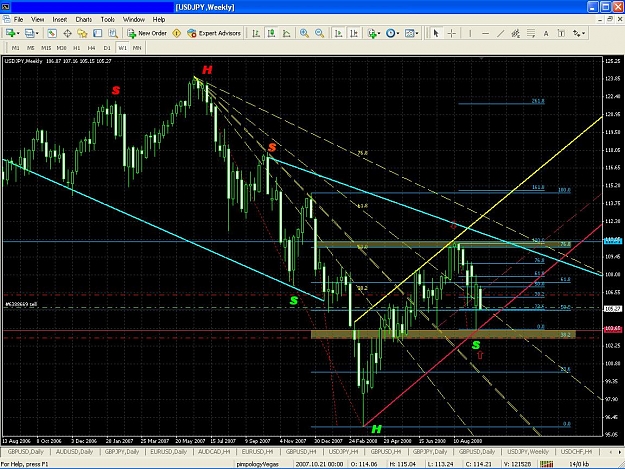Switch to the USDJPY,H4 chart tab
625x469 pixels.
(x=343, y=452)
